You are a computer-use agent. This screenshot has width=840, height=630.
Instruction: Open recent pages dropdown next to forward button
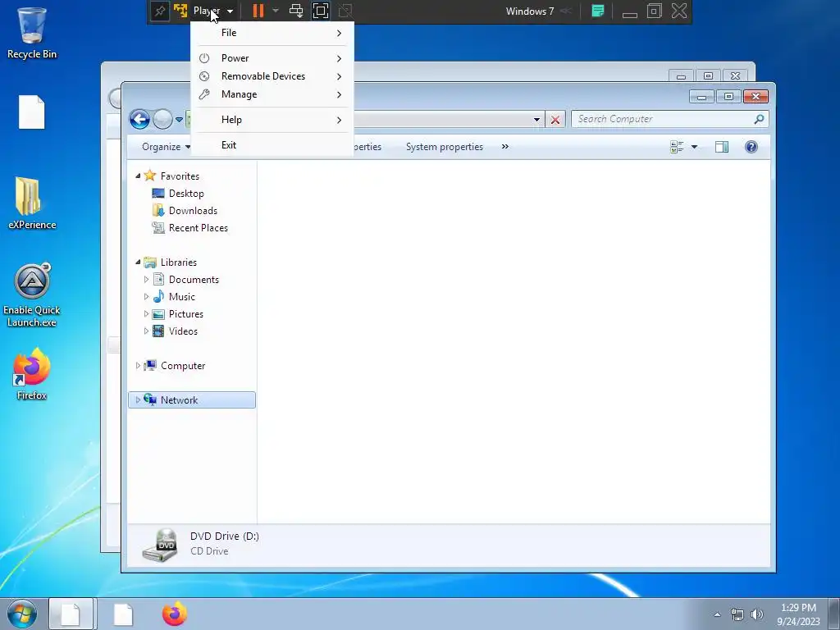coord(179,120)
